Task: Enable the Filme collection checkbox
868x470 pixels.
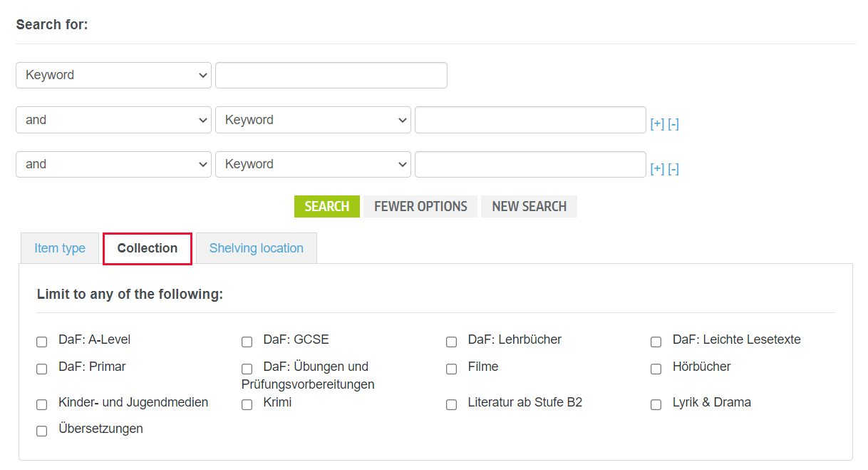Action: coord(451,369)
